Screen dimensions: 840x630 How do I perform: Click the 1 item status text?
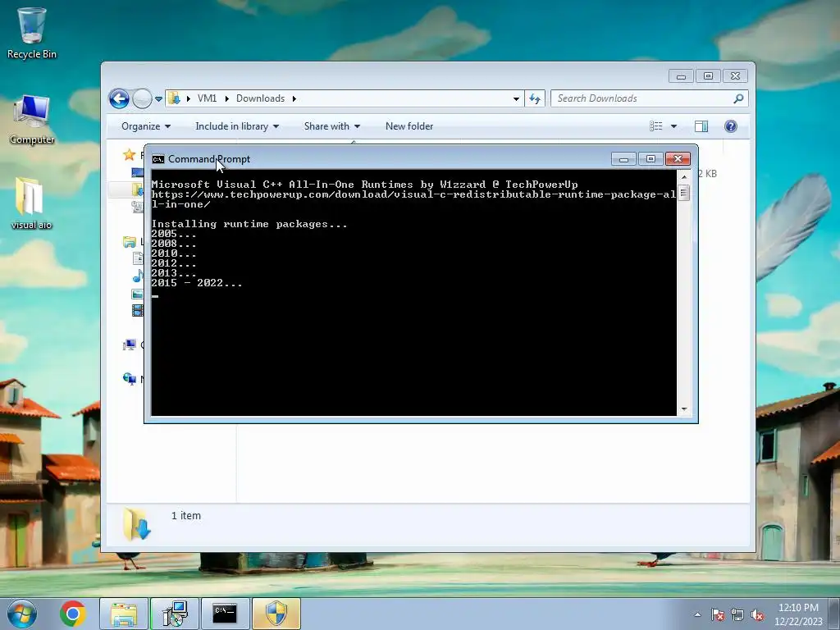(x=186, y=516)
